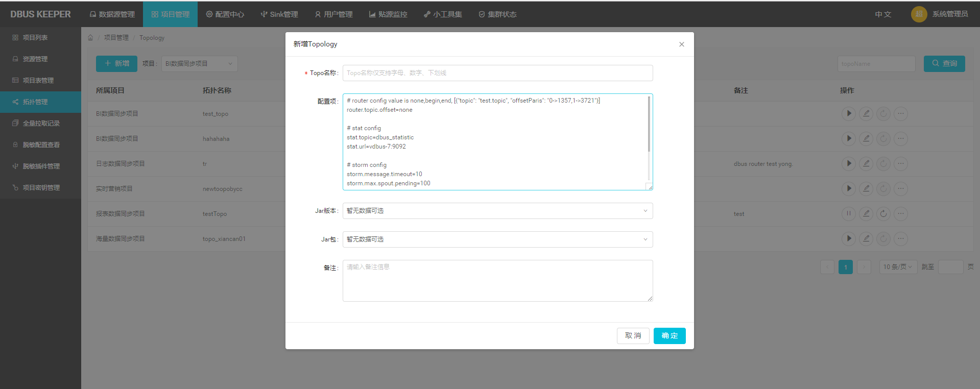980x389 pixels.
Task: Open the 项目 BI数据同步项目 dropdown
Action: [x=200, y=64]
